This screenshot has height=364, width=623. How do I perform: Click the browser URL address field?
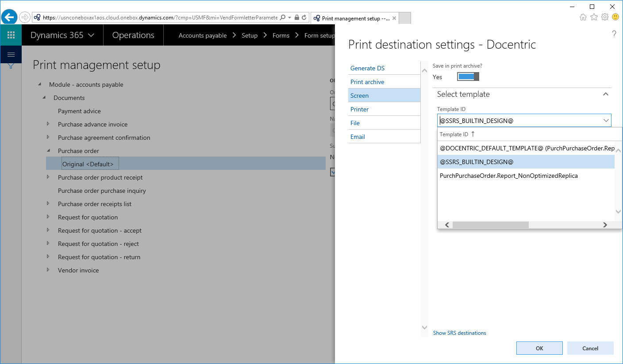(x=160, y=18)
